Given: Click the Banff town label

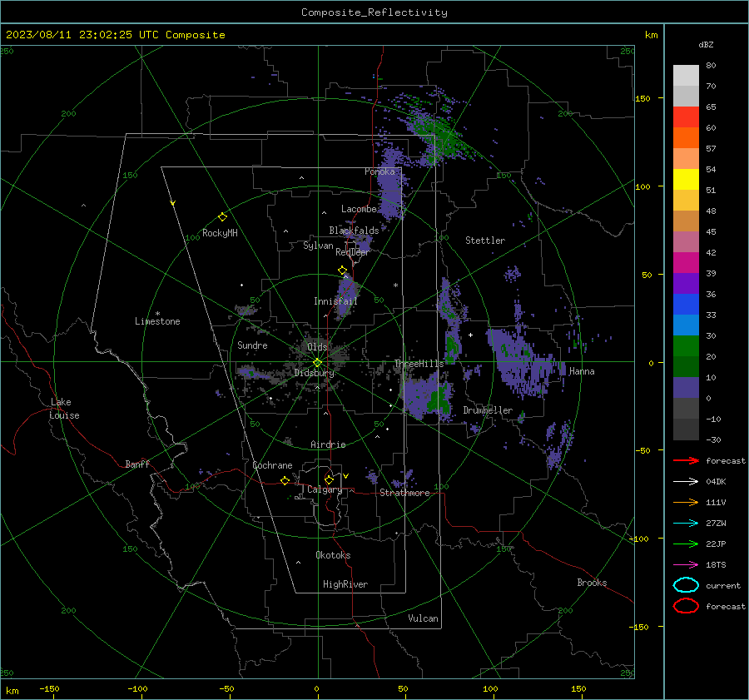Looking at the screenshot, I should tap(137, 464).
